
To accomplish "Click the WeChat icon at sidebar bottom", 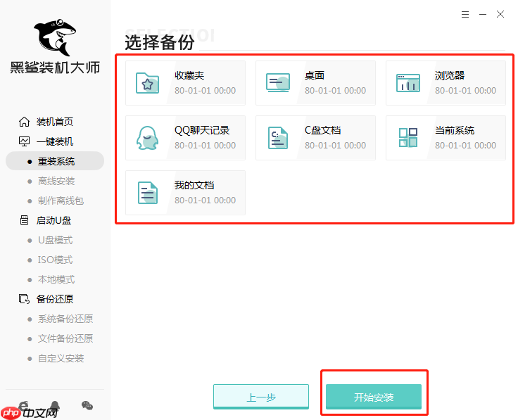I will [87, 405].
